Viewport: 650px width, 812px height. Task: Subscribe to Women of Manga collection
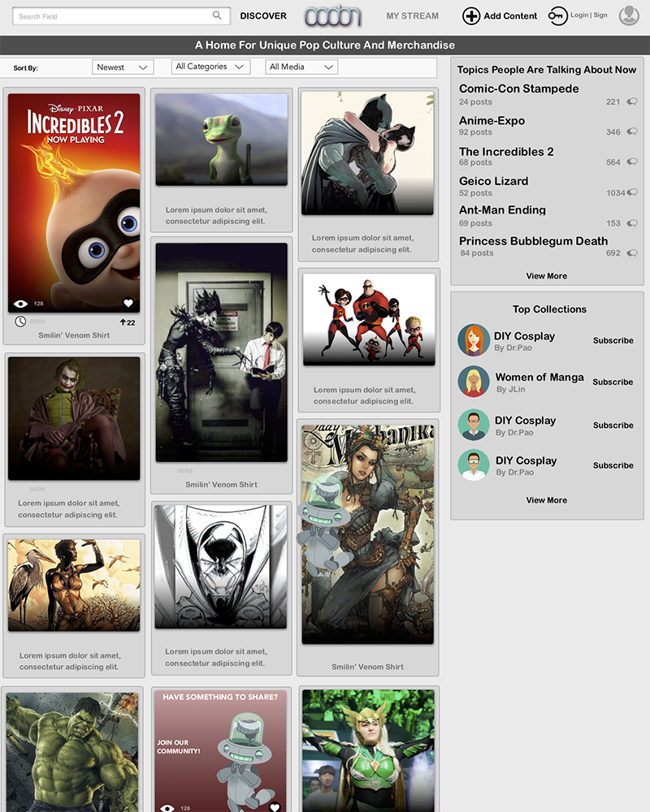point(613,382)
